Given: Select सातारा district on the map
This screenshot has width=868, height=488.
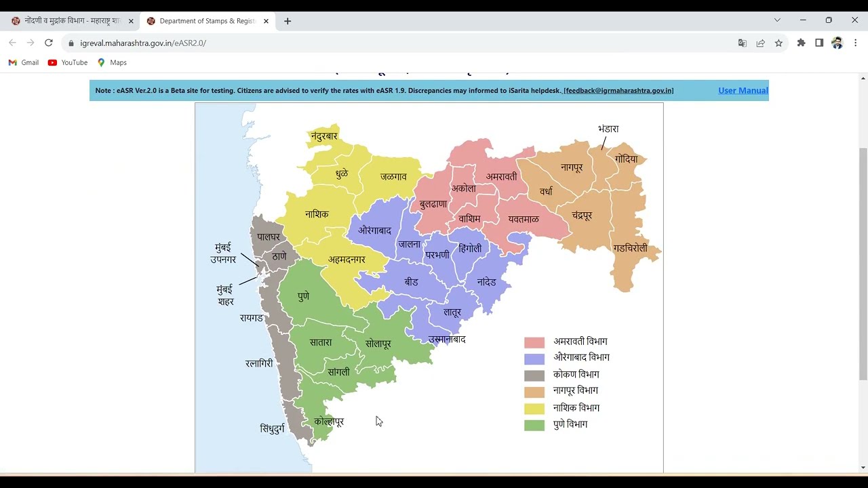Looking at the screenshot, I should (x=321, y=342).
